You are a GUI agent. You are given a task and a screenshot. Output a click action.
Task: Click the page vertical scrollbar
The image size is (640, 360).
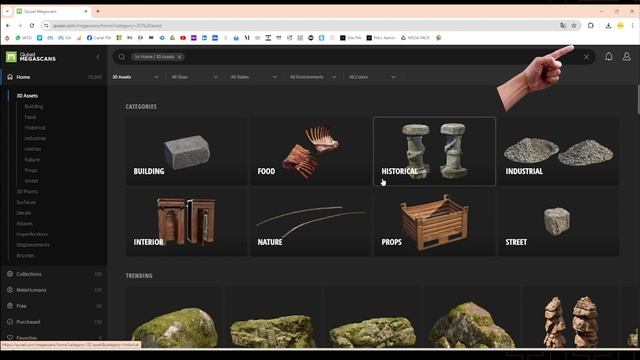[638, 100]
